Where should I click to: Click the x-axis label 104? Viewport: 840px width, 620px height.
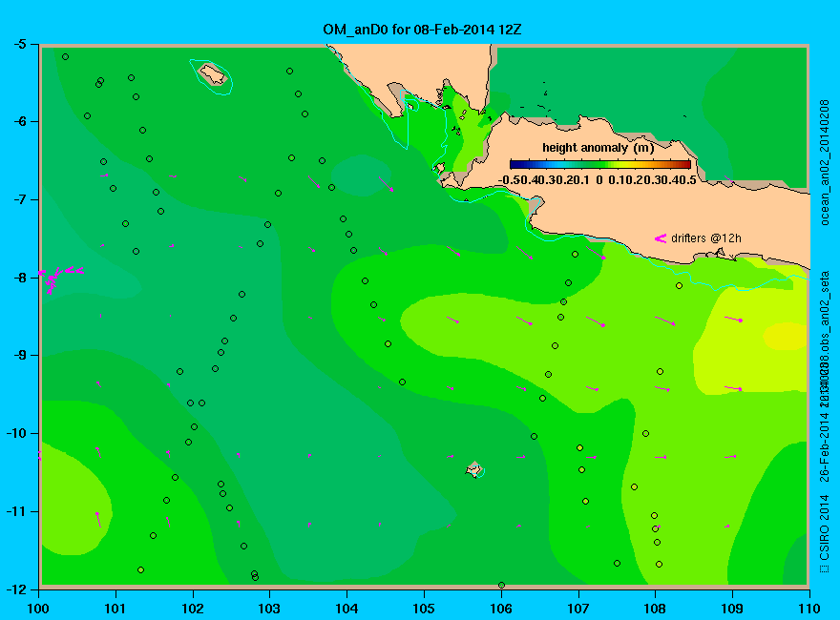coord(346,609)
